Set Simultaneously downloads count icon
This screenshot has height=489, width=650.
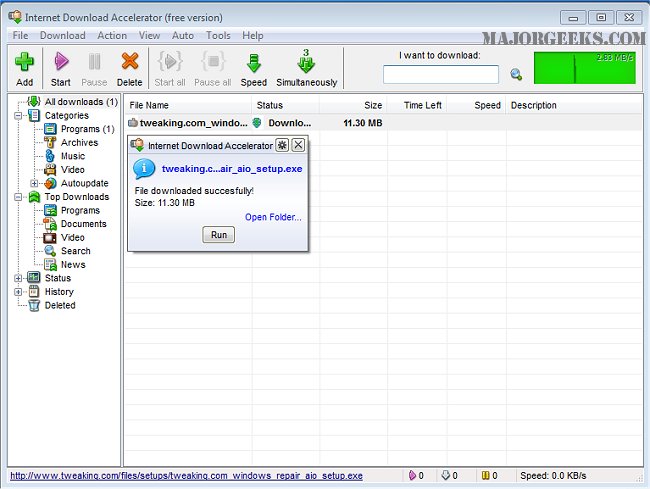[306, 61]
